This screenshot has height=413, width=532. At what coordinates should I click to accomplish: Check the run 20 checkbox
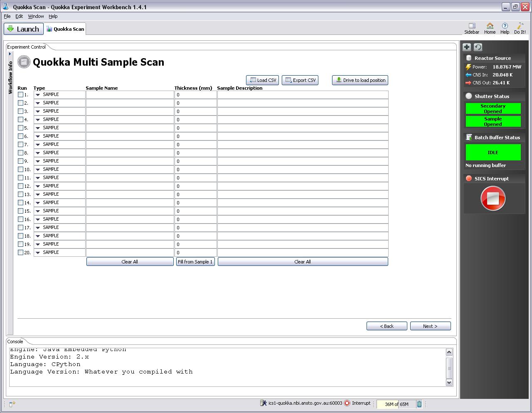(21, 253)
